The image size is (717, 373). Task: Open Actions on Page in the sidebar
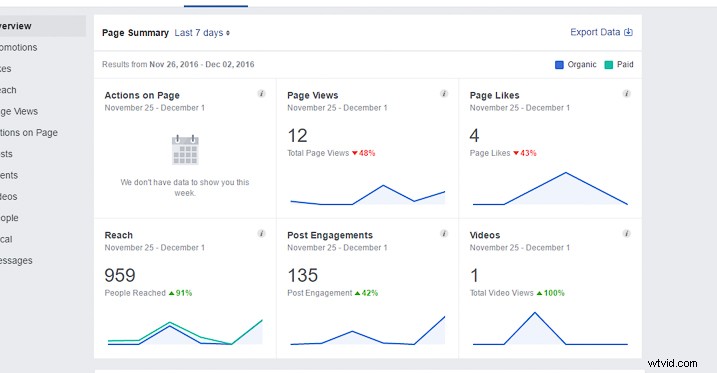point(29,133)
